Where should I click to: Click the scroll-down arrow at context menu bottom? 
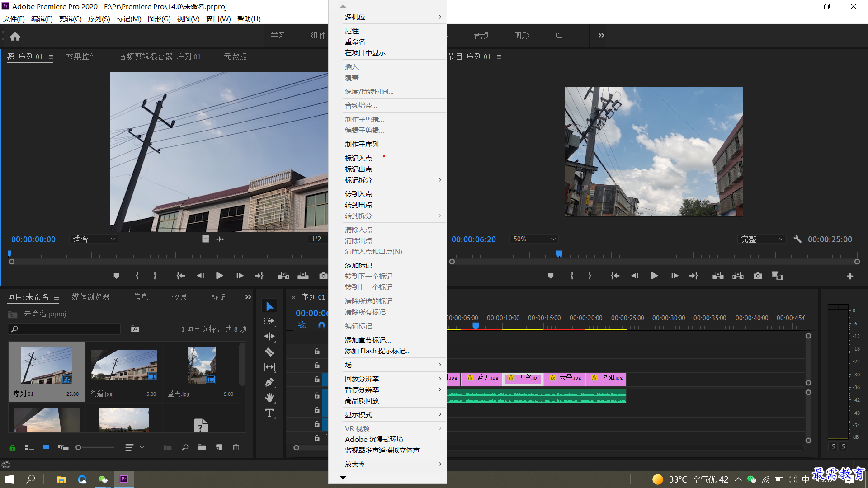pos(343,477)
